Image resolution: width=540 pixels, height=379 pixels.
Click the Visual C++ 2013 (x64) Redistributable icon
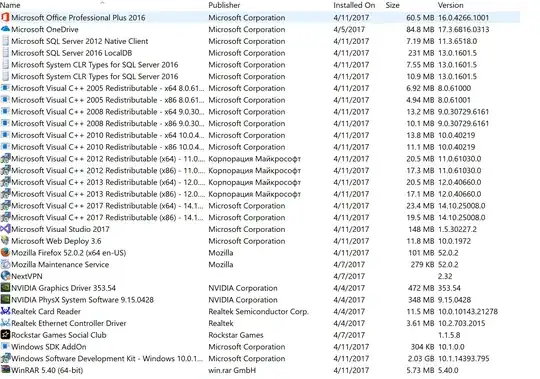pyautogui.click(x=5, y=182)
